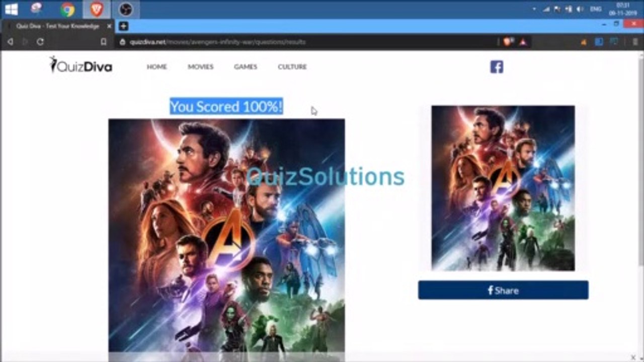Close the bottom banner with X
The height and width of the screenshot is (362, 644).
pyautogui.click(x=633, y=357)
